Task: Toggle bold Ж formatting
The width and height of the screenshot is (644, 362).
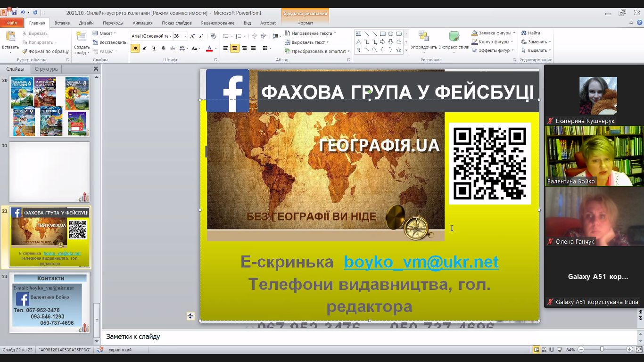Action: pos(135,48)
